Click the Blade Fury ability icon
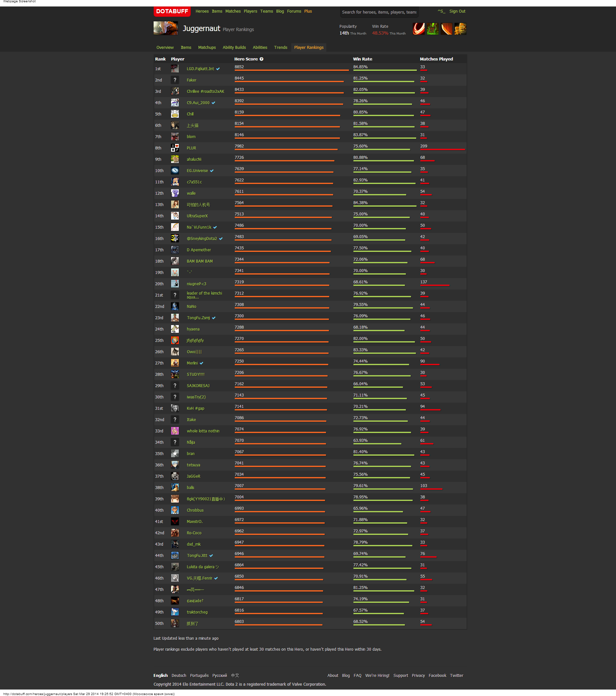 point(418,29)
